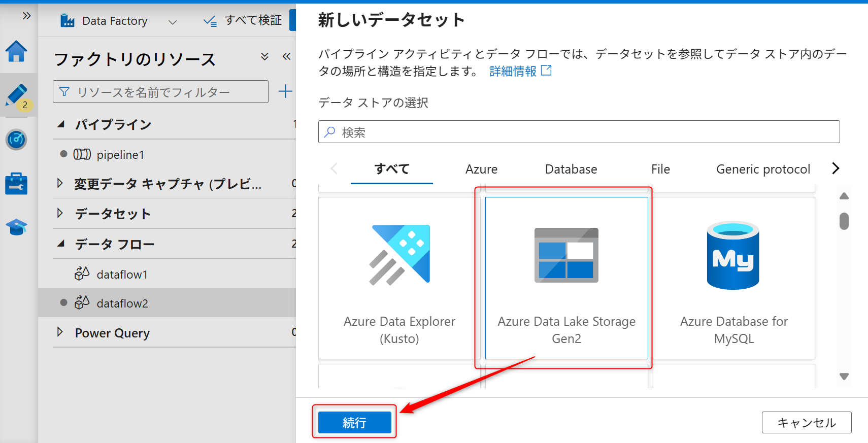Click the dataflow1 data flow icon
Viewport: 868px width, 443px height.
point(82,274)
